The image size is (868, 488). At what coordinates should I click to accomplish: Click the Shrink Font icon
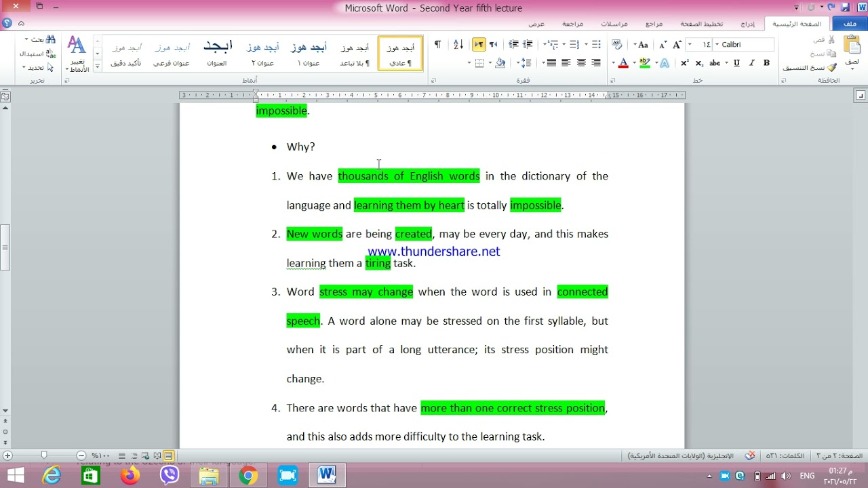click(x=663, y=45)
